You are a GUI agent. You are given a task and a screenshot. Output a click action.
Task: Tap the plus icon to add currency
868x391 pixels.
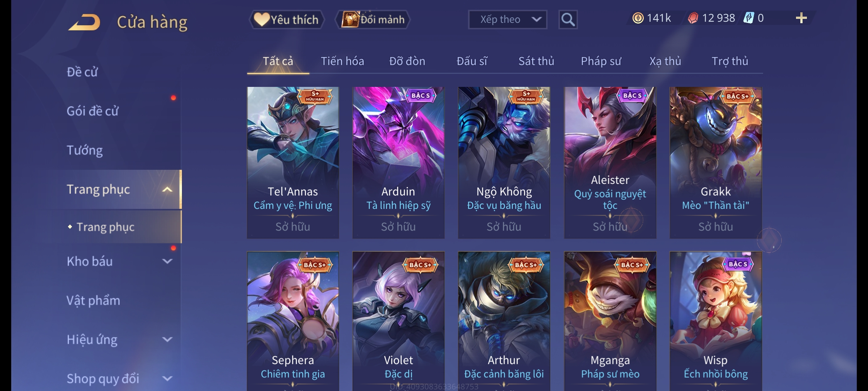click(801, 18)
